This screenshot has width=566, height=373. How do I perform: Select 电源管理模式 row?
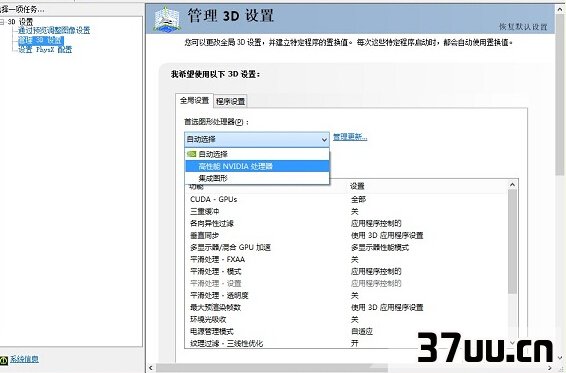[347, 331]
